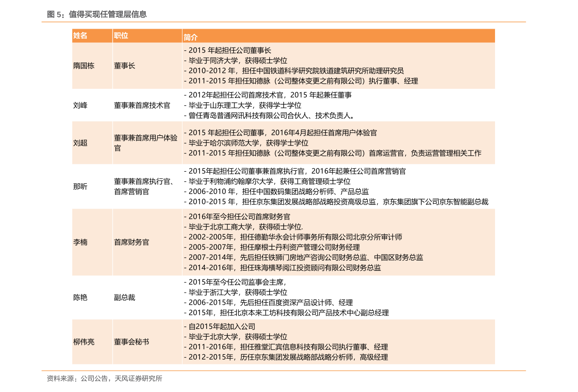
Task: Click the figure title '图 5：值得买现任管理层信息'
Action: (x=97, y=15)
